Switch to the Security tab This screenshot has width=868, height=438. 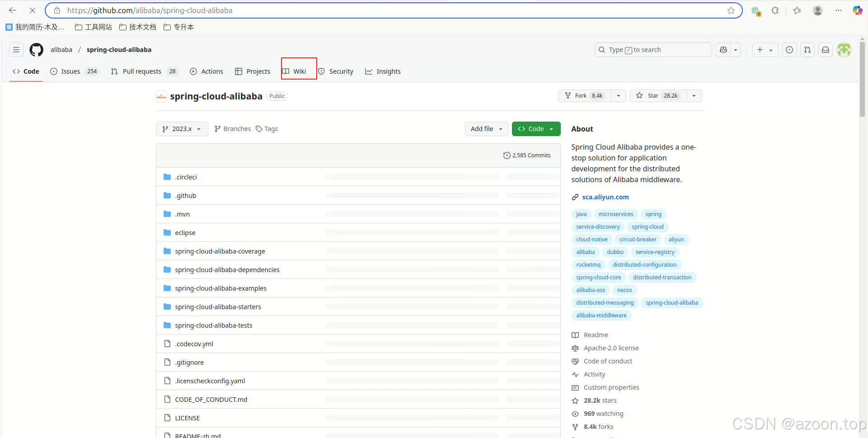(336, 71)
